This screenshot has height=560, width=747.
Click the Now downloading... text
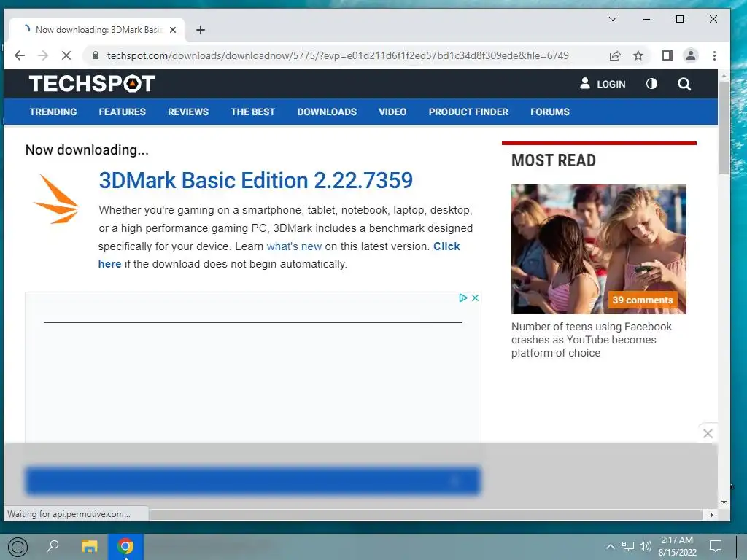pos(88,150)
